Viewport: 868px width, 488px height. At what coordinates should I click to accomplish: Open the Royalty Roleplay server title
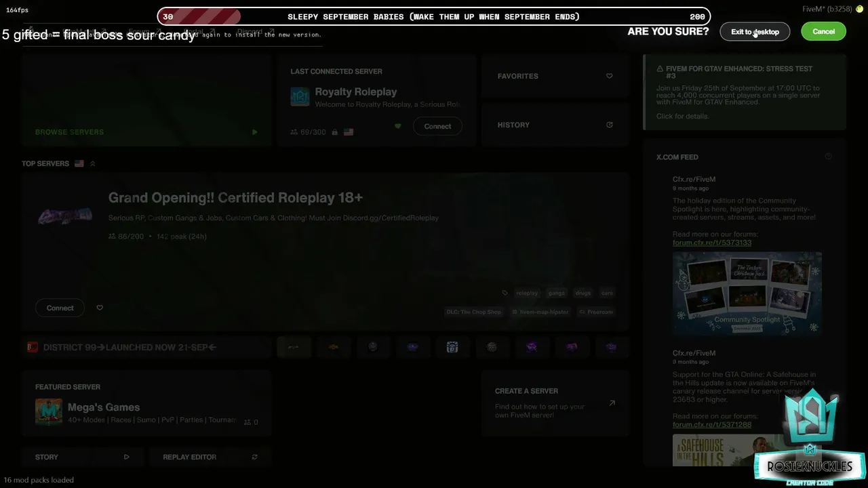point(355,91)
